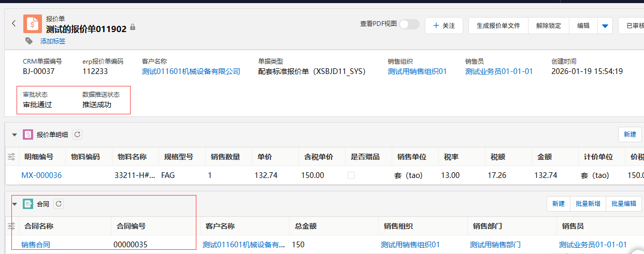644x254 pixels.
Task: Click the 解除锁定 button
Action: coord(548,25)
